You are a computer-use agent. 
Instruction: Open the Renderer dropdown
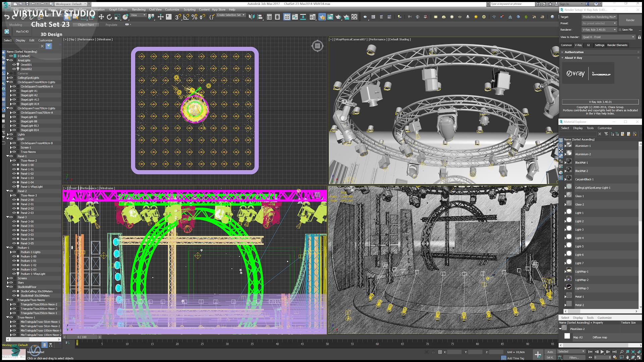coord(600,30)
